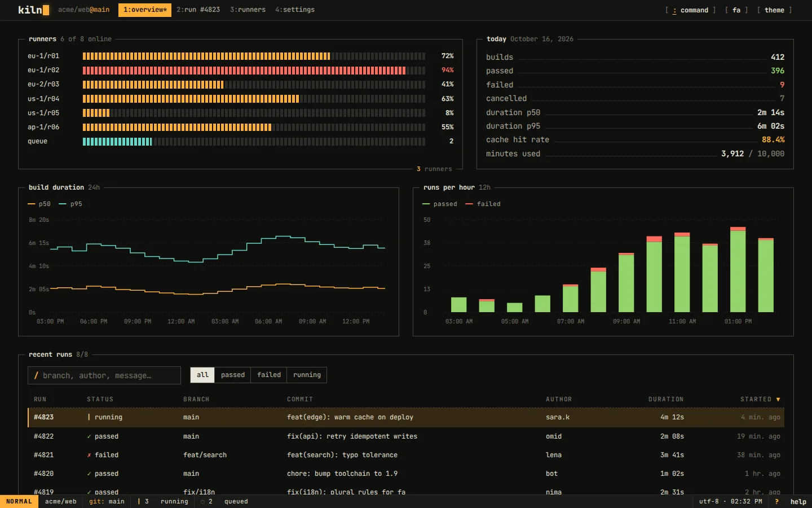The height and width of the screenshot is (508, 812).
Task: Filter recent runs by passed
Action: pyautogui.click(x=233, y=375)
